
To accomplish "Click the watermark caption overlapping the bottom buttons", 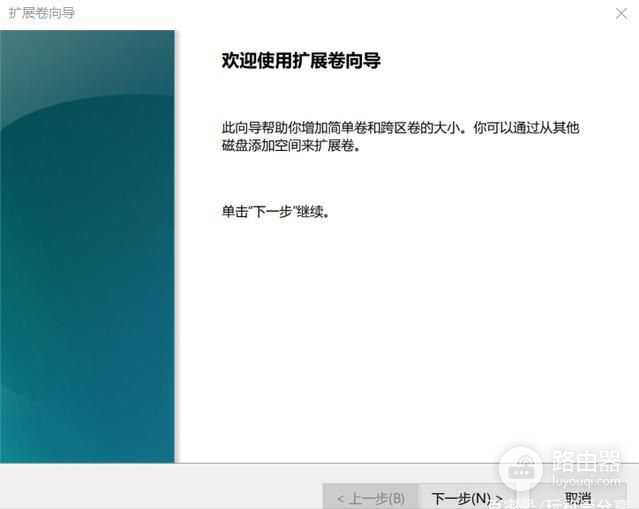I will tap(560, 503).
